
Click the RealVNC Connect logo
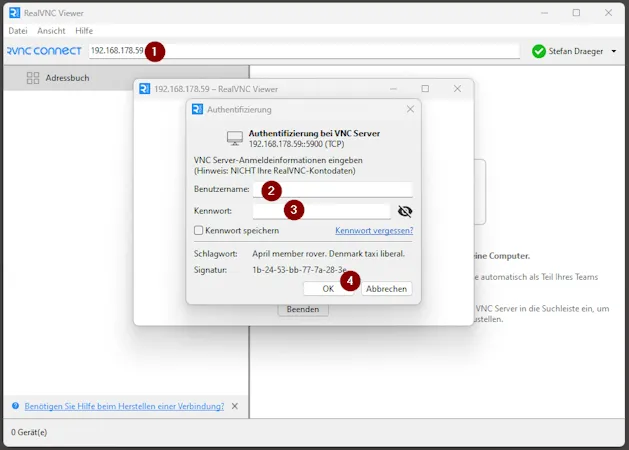pos(44,51)
